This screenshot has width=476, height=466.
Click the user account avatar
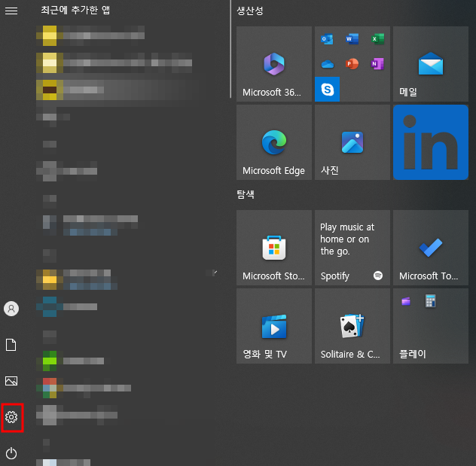click(11, 309)
